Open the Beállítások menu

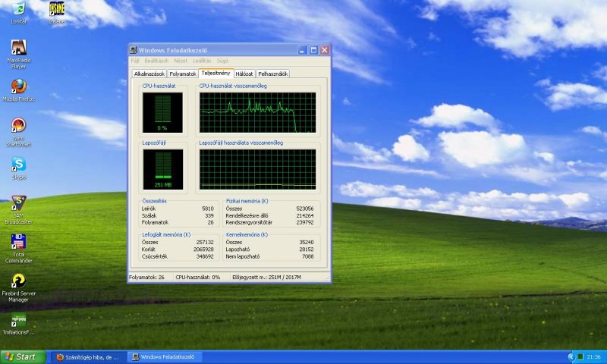(156, 61)
